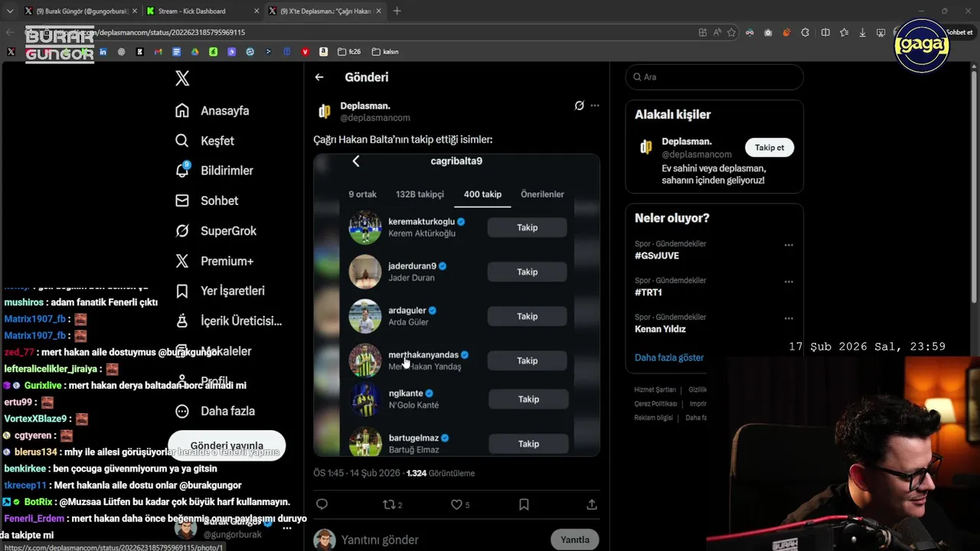This screenshot has width=980, height=551.
Task: Open the browser downloads icon
Action: tap(863, 32)
